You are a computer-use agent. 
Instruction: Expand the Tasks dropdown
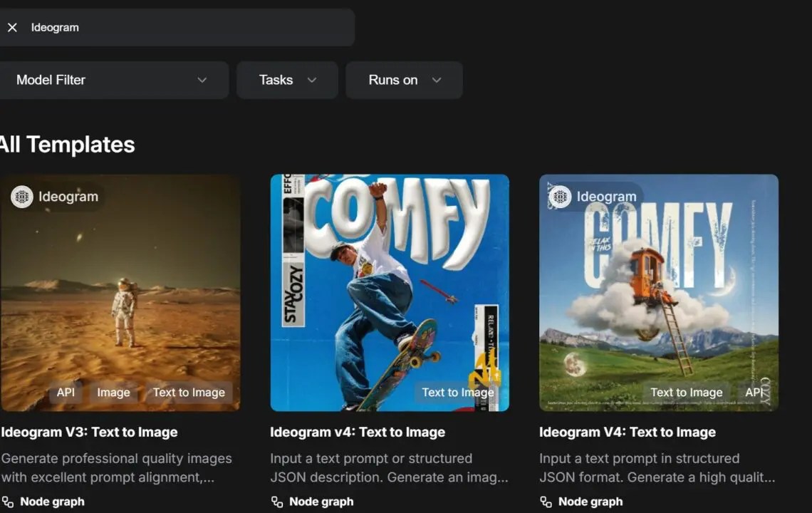pos(288,81)
